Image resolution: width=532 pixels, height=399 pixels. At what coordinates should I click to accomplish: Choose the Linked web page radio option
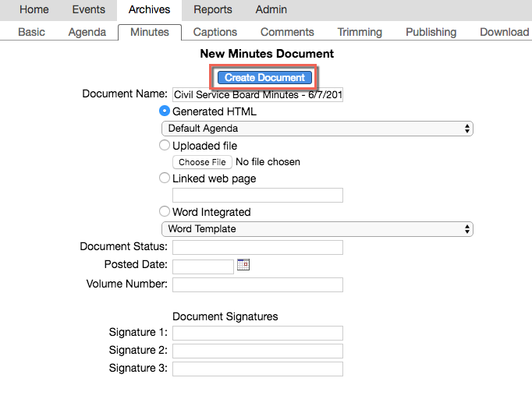[x=165, y=178]
